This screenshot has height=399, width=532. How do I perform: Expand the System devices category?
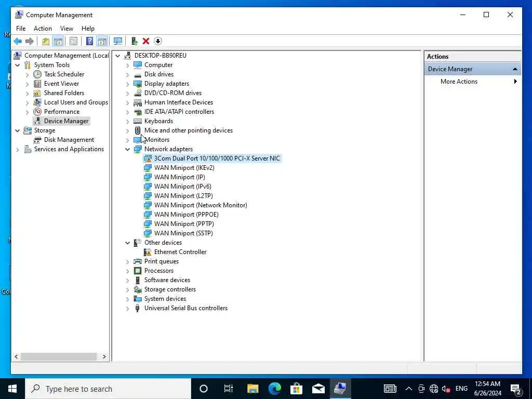click(x=128, y=299)
